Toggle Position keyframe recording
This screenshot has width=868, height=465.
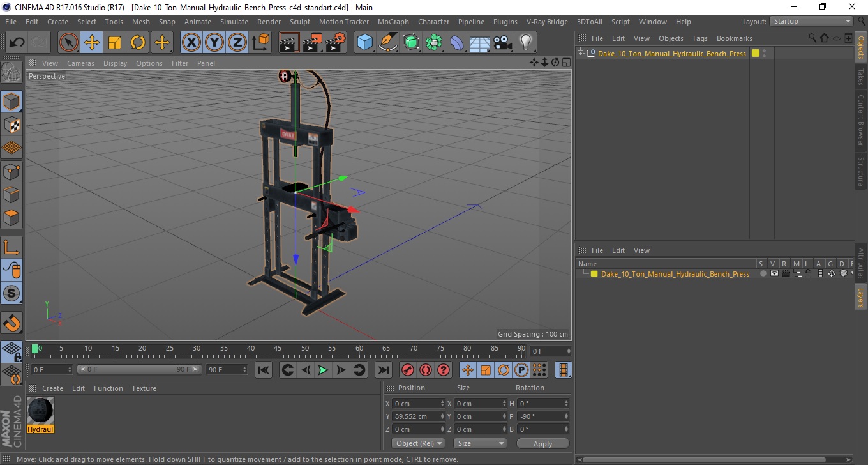tap(467, 370)
